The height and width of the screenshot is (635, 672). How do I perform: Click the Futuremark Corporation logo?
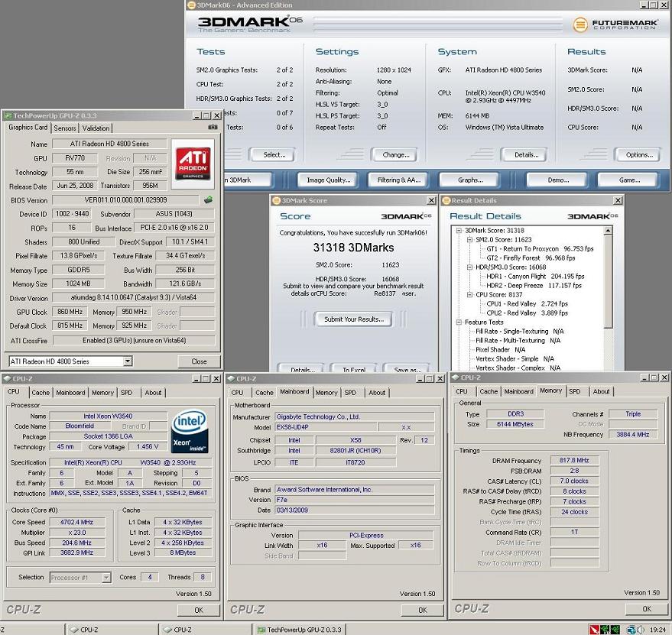pos(615,24)
